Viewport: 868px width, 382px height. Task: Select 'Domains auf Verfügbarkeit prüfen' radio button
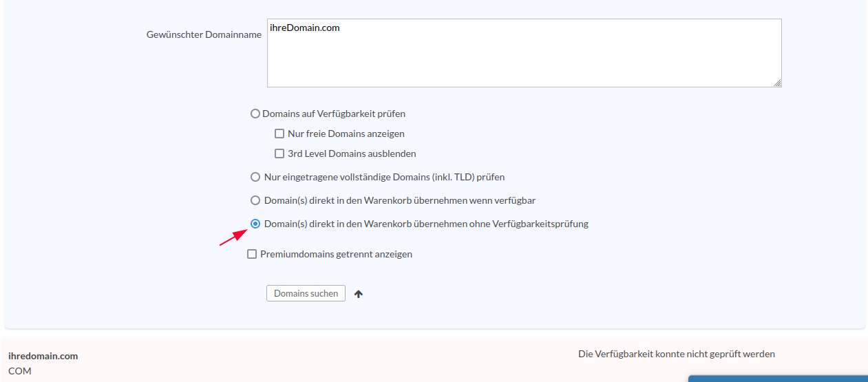[255, 114]
